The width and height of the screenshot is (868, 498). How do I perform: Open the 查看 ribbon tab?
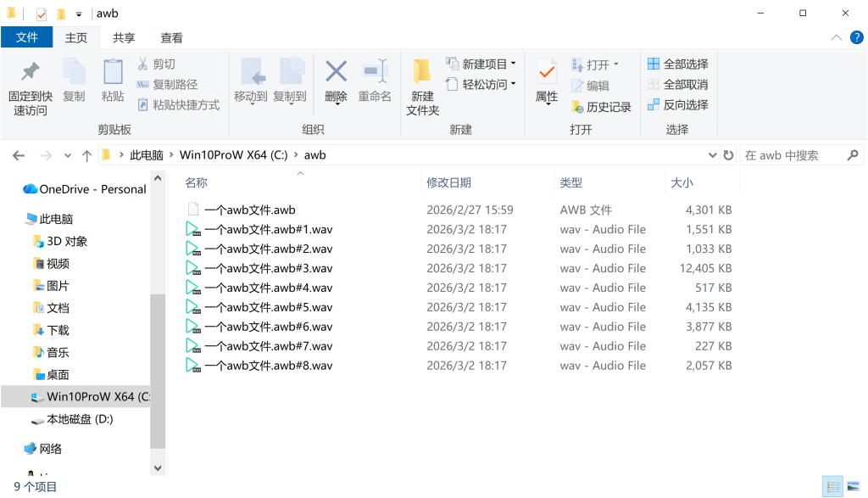pos(172,38)
